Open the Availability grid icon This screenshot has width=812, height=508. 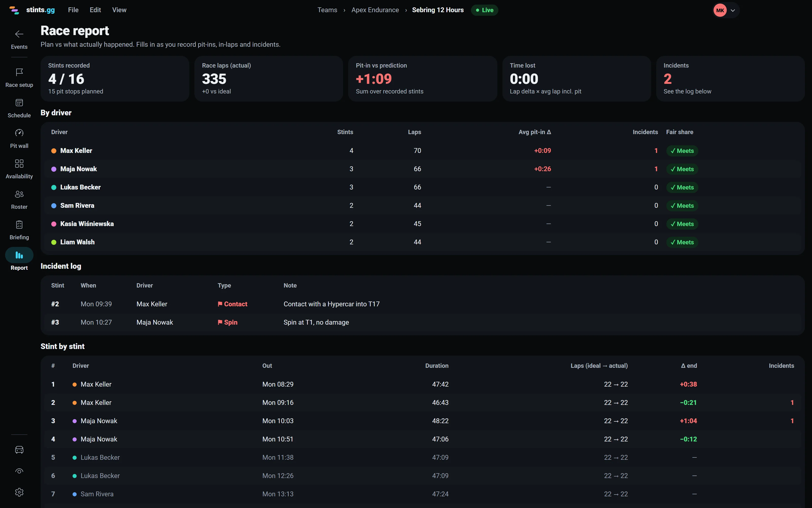pyautogui.click(x=19, y=164)
